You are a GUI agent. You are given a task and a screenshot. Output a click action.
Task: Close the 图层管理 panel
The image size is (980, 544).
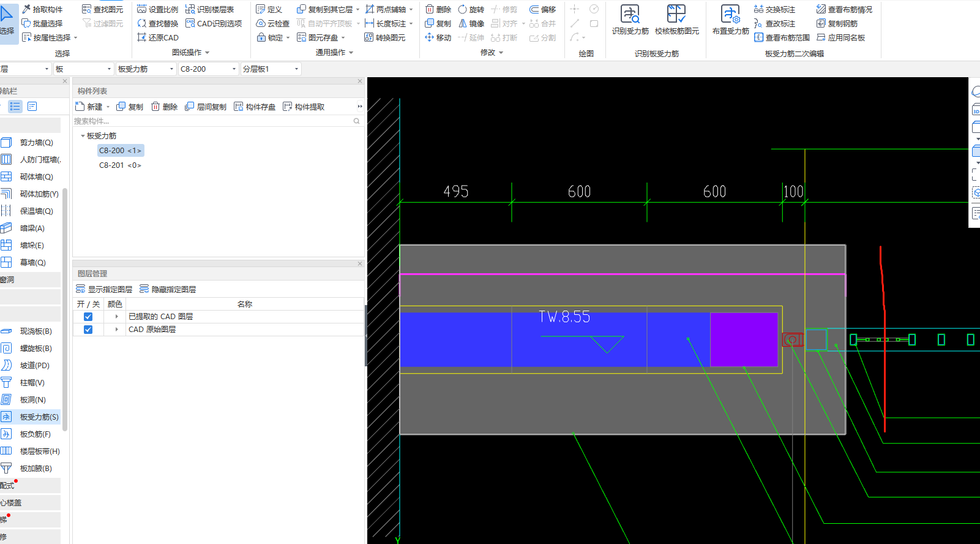(x=360, y=263)
